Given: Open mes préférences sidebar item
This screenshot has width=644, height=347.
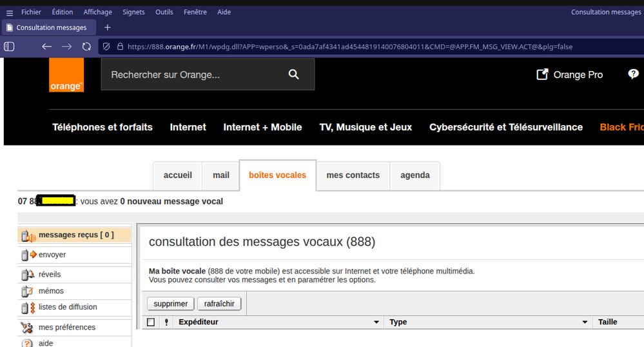Looking at the screenshot, I should pos(75,327).
